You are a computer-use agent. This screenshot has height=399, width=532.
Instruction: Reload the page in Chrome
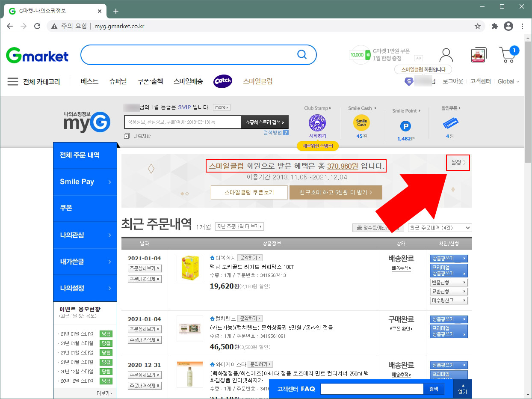(x=37, y=26)
